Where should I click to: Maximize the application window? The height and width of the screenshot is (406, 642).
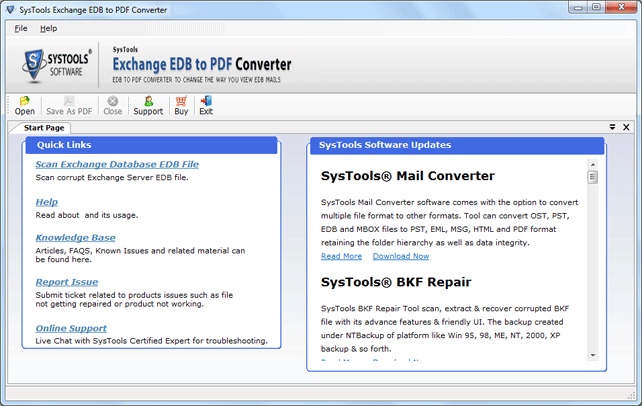tap(596, 7)
